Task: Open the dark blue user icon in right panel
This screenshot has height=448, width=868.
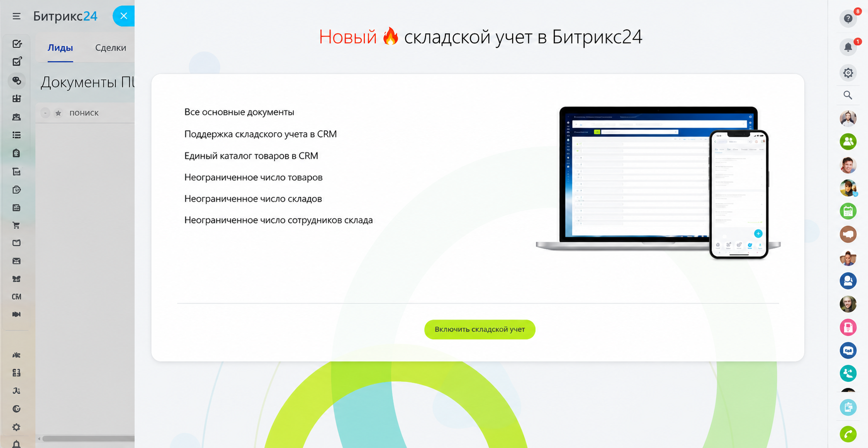Action: click(x=848, y=281)
